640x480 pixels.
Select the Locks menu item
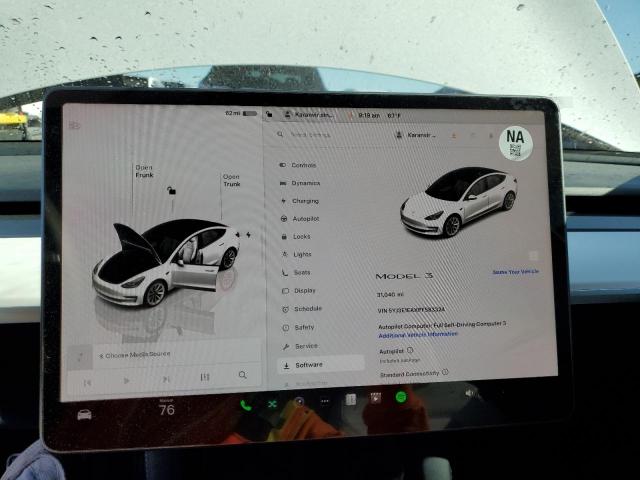pos(296,237)
